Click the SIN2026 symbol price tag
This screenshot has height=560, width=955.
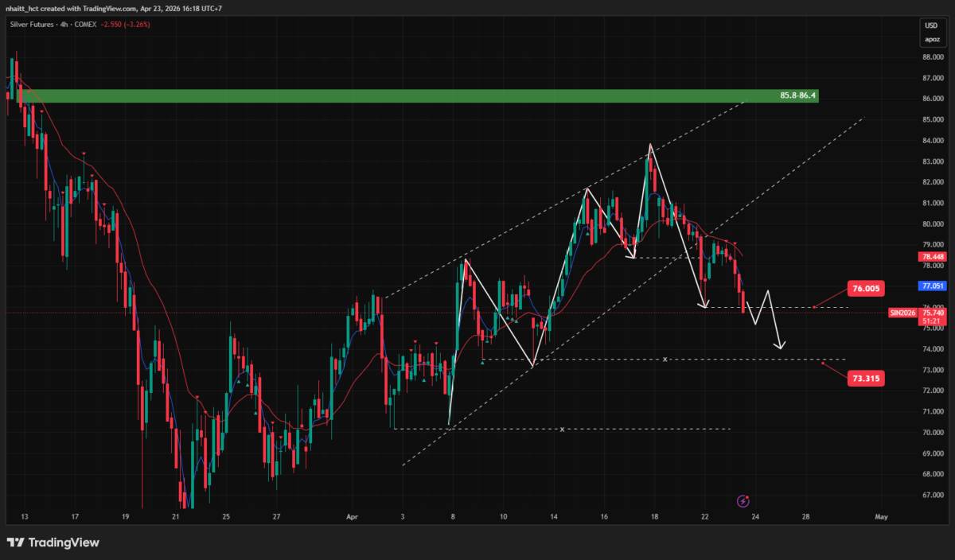pos(902,313)
